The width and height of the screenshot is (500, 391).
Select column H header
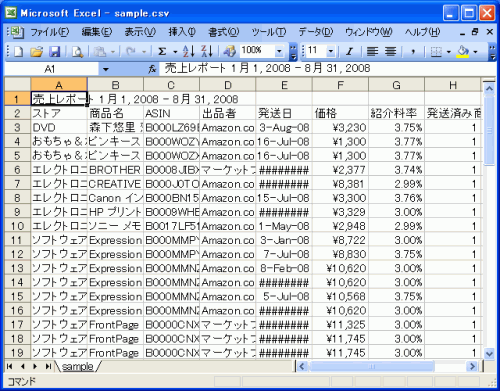453,85
